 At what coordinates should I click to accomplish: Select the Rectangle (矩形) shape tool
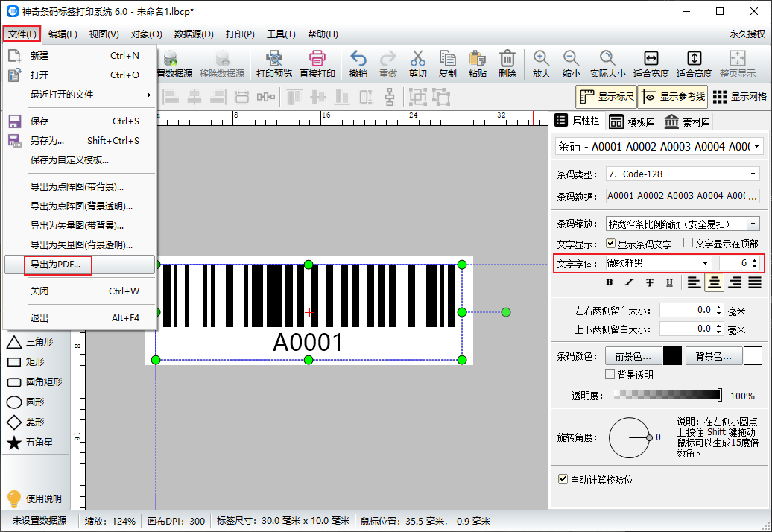(x=25, y=362)
